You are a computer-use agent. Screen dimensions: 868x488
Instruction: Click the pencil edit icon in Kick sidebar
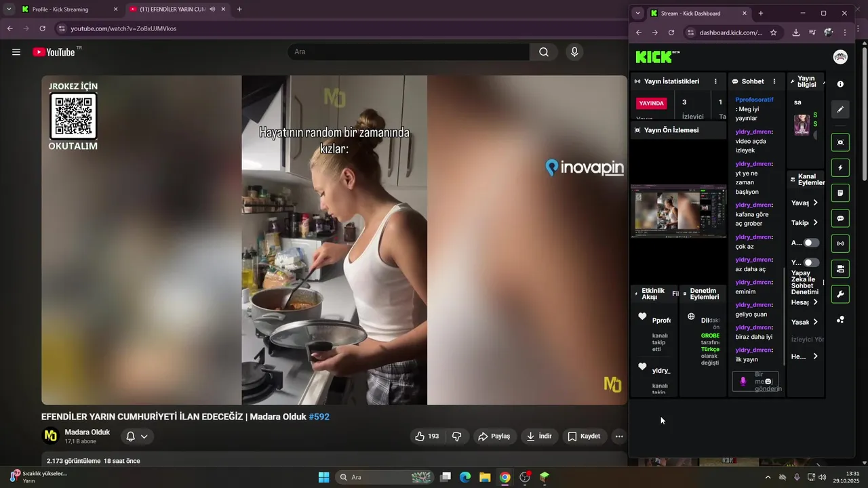coord(840,109)
